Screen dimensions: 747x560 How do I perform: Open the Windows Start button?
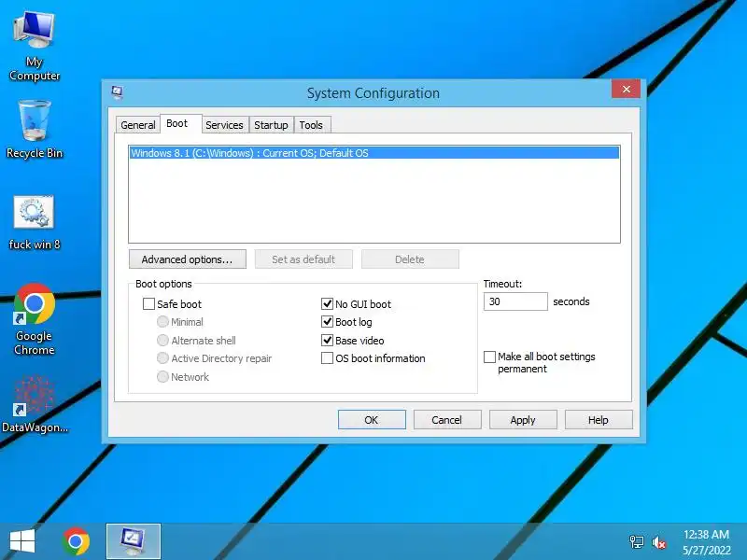click(22, 541)
